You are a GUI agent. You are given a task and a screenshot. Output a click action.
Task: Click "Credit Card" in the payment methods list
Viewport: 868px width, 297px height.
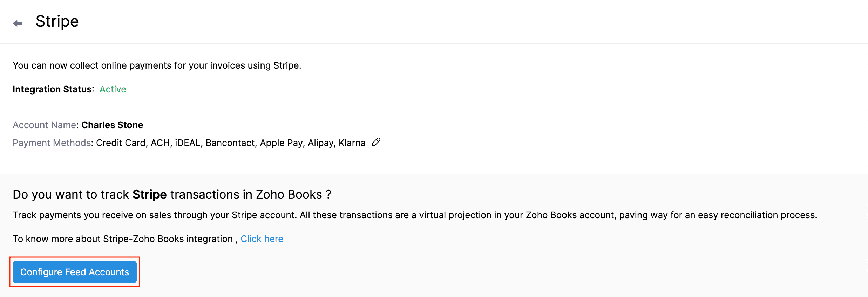pos(121,143)
